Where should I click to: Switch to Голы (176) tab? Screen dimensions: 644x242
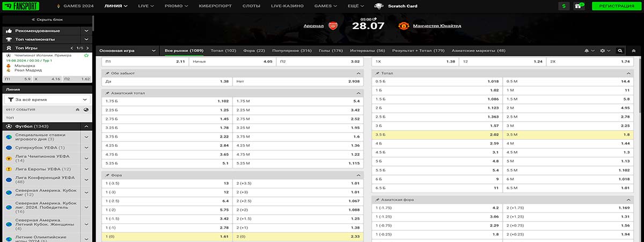[x=331, y=51]
